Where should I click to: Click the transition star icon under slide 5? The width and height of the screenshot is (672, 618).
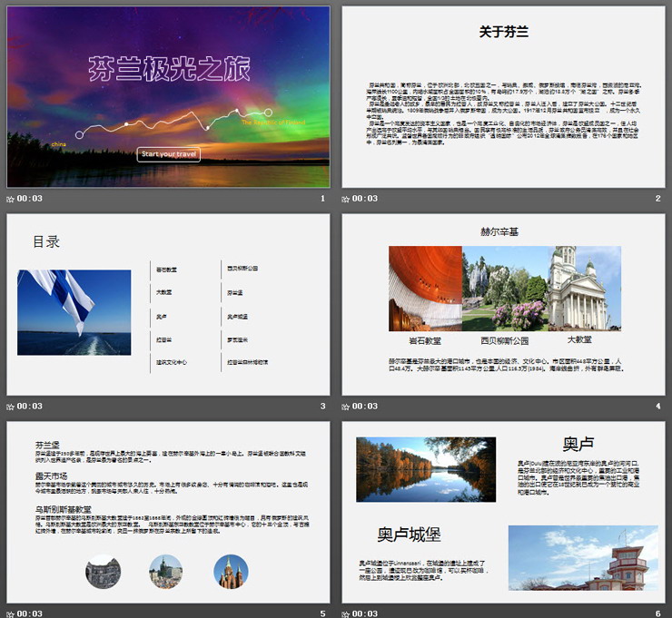(x=11, y=613)
